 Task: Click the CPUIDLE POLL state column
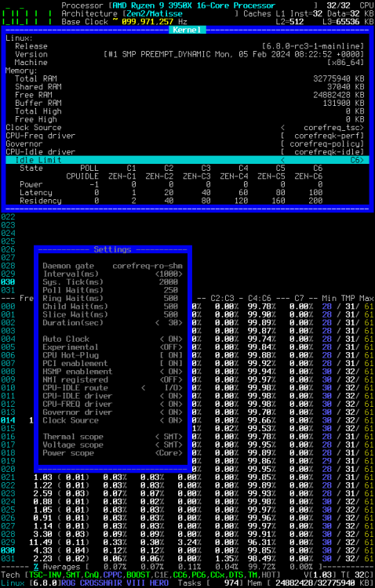tap(82, 176)
